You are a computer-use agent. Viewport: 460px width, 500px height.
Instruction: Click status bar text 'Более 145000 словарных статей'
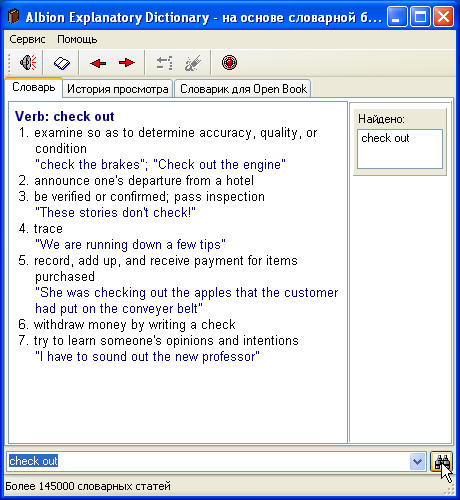88,486
